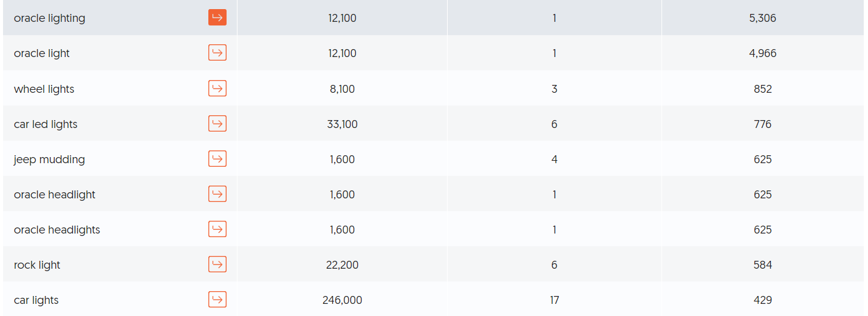Select the wheel lights keyword
The height and width of the screenshot is (316, 868).
coord(44,89)
